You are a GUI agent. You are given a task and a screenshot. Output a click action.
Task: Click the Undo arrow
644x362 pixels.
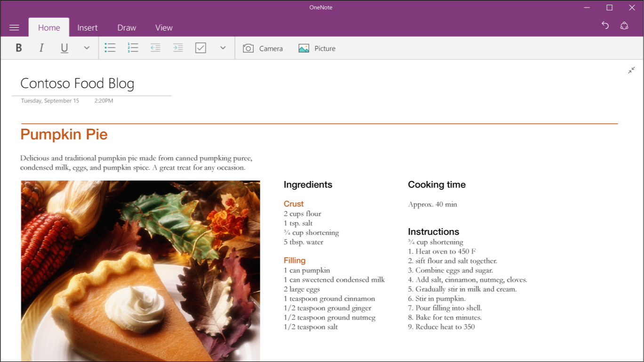coord(605,25)
